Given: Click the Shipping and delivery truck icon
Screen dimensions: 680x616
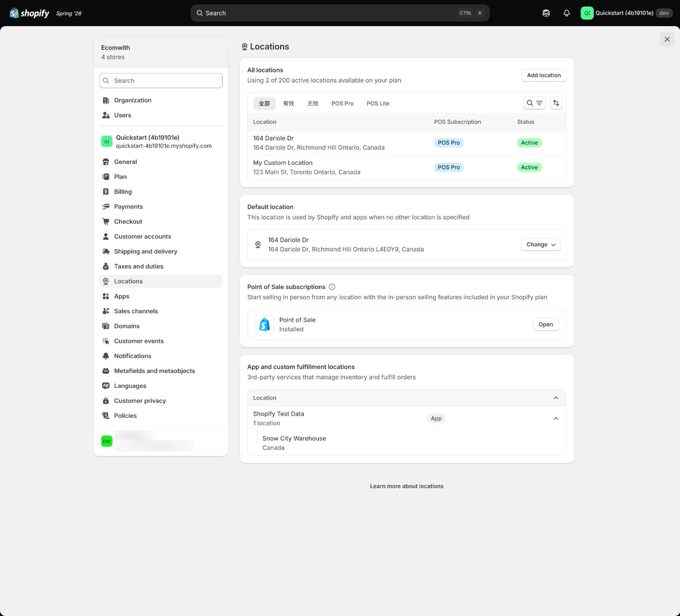Looking at the screenshot, I should click(106, 252).
